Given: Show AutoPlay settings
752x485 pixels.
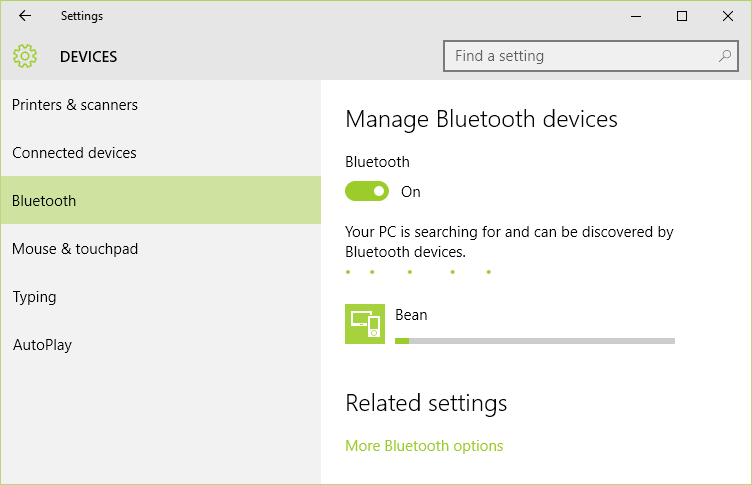Looking at the screenshot, I should point(42,345).
